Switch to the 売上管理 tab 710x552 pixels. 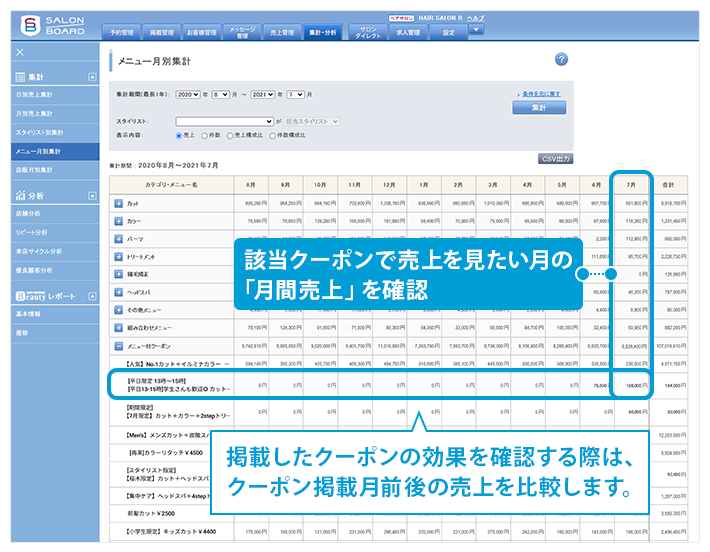(x=280, y=32)
